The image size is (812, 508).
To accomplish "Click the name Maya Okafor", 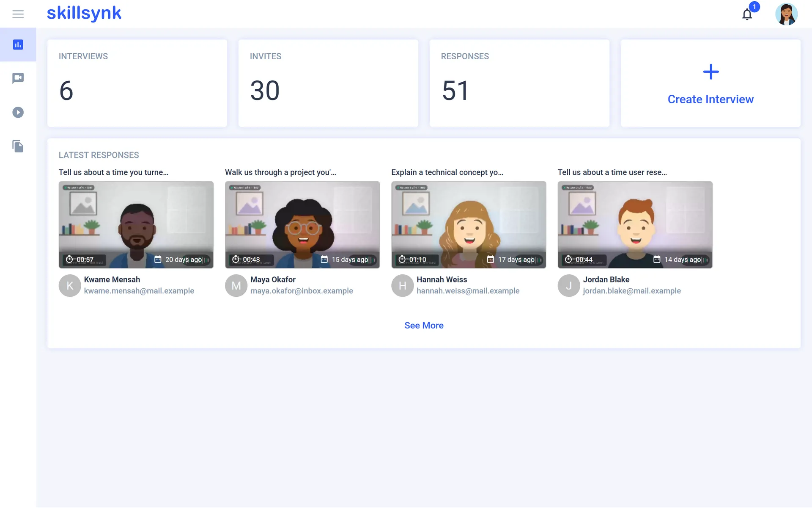I will (273, 279).
